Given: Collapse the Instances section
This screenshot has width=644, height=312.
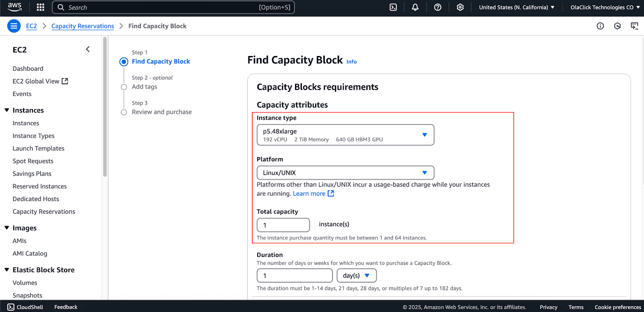Looking at the screenshot, I should click(x=7, y=110).
